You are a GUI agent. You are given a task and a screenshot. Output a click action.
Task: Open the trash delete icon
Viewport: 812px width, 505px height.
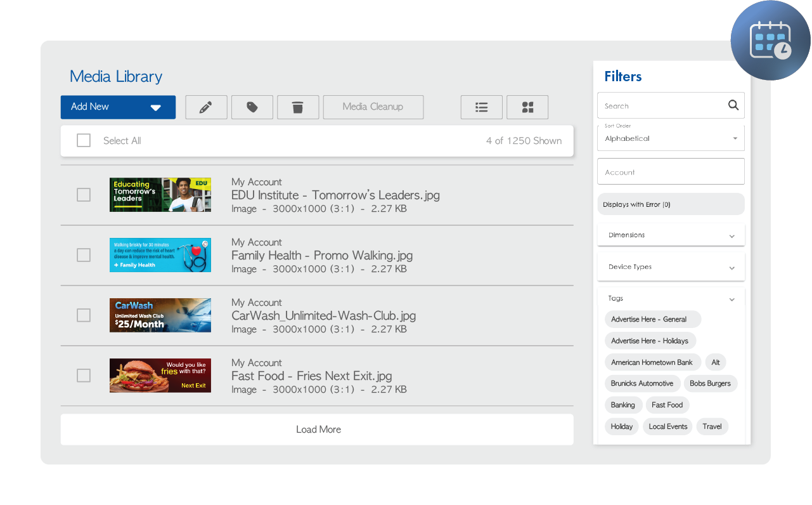298,107
